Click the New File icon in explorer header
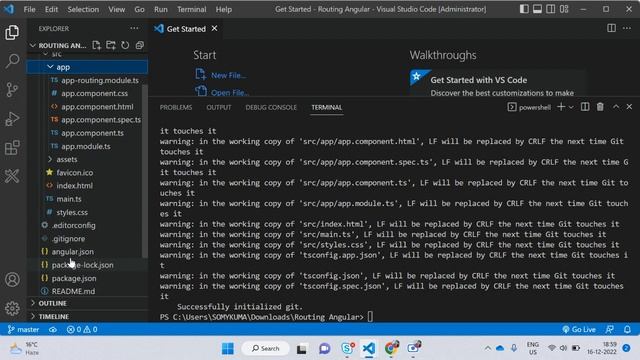Viewport: 640px width, 360px height. [x=96, y=45]
